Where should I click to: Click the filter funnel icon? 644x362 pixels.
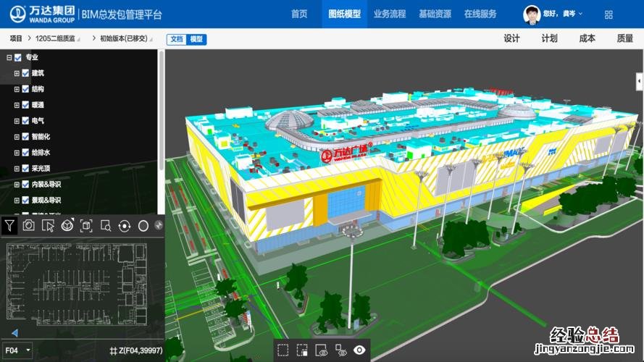(9, 226)
